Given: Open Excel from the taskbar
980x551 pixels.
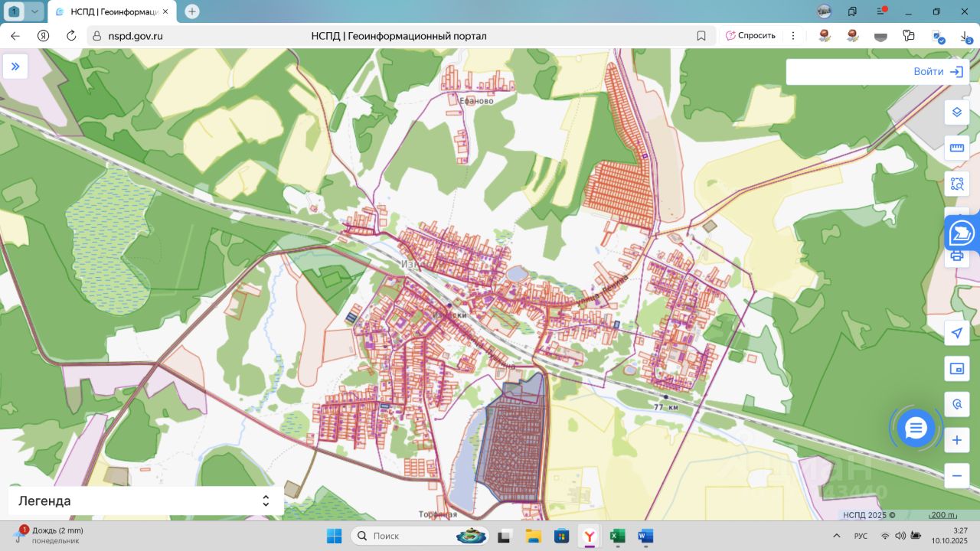Looking at the screenshot, I should 617,536.
